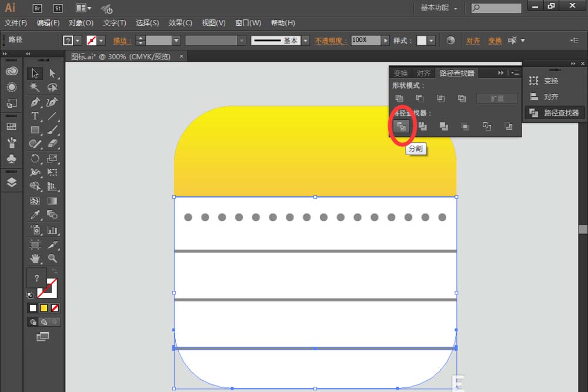The image size is (588, 392).
Task: Open graphic style 样式 dropdown arrow
Action: [431, 40]
